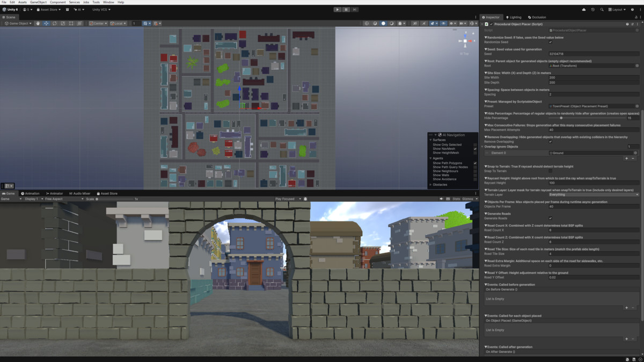The image size is (644, 362).
Task: Click the Stats button in Game view
Action: pyautogui.click(x=456, y=199)
